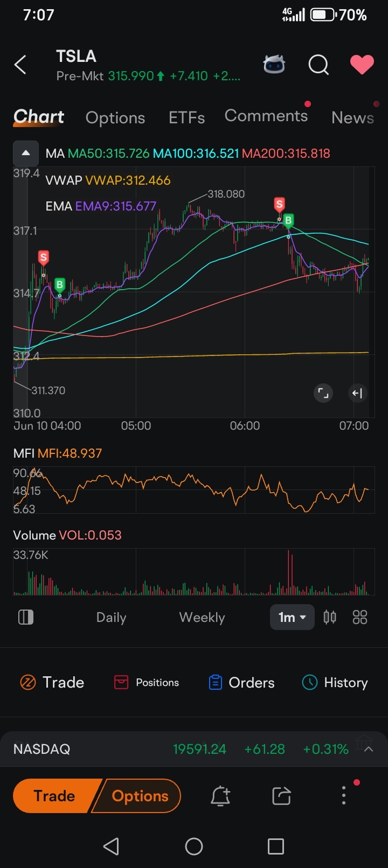Open the ETFs tab
The width and height of the screenshot is (388, 868).
[x=186, y=118]
